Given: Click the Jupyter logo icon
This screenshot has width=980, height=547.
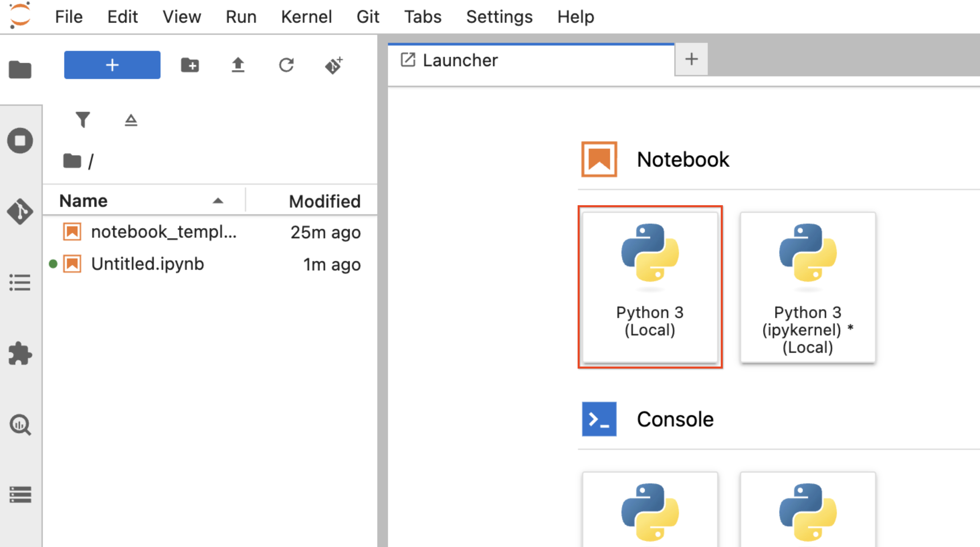Looking at the screenshot, I should 20,16.
